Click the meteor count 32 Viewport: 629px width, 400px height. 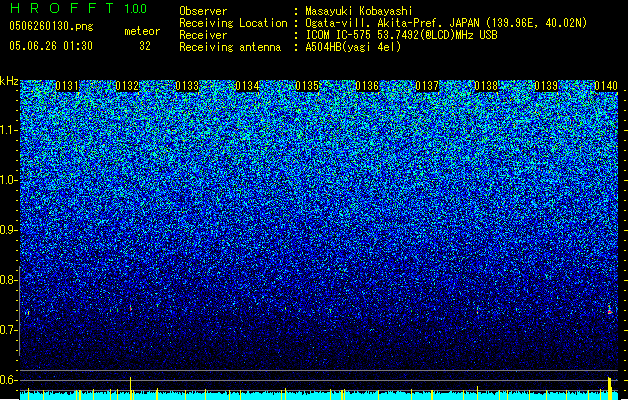pyautogui.click(x=145, y=46)
